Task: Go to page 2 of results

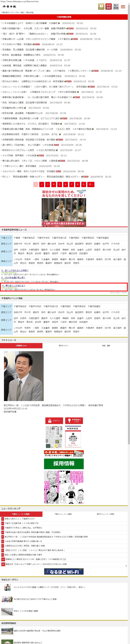Action: [42, 184]
